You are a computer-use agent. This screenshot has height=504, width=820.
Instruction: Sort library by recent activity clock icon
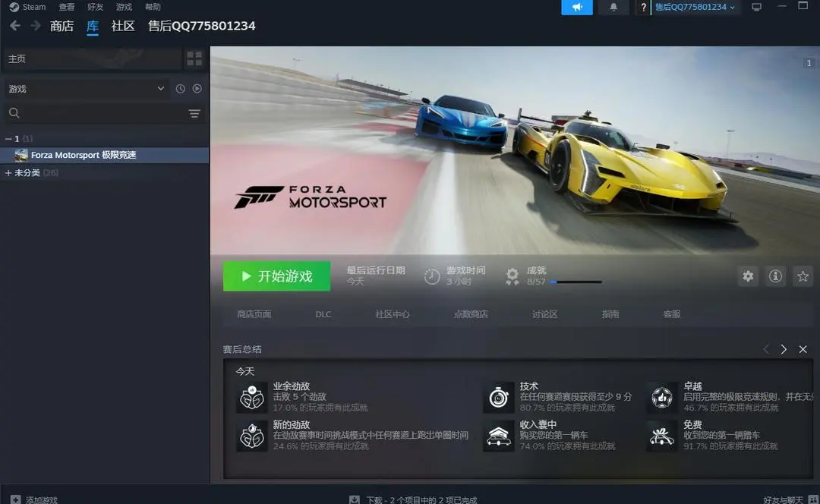[181, 89]
